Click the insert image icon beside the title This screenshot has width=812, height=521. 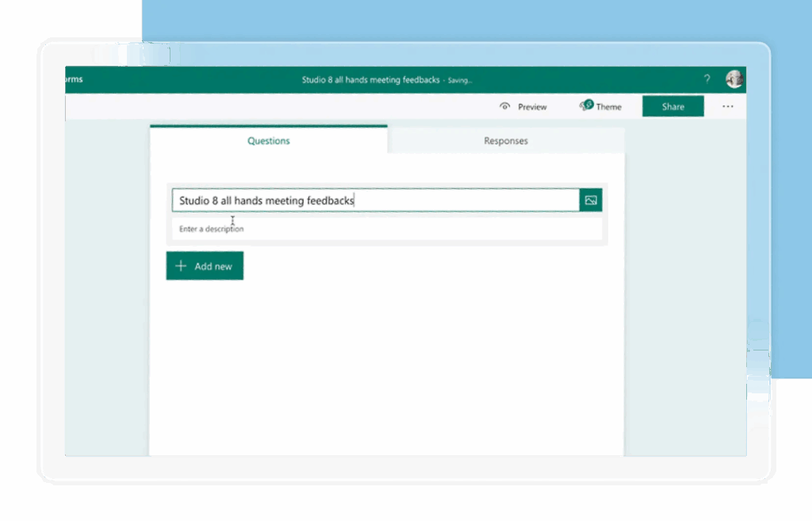pyautogui.click(x=591, y=201)
